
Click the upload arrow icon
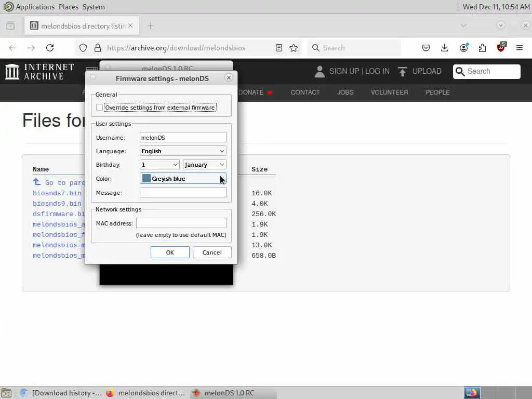(x=403, y=72)
